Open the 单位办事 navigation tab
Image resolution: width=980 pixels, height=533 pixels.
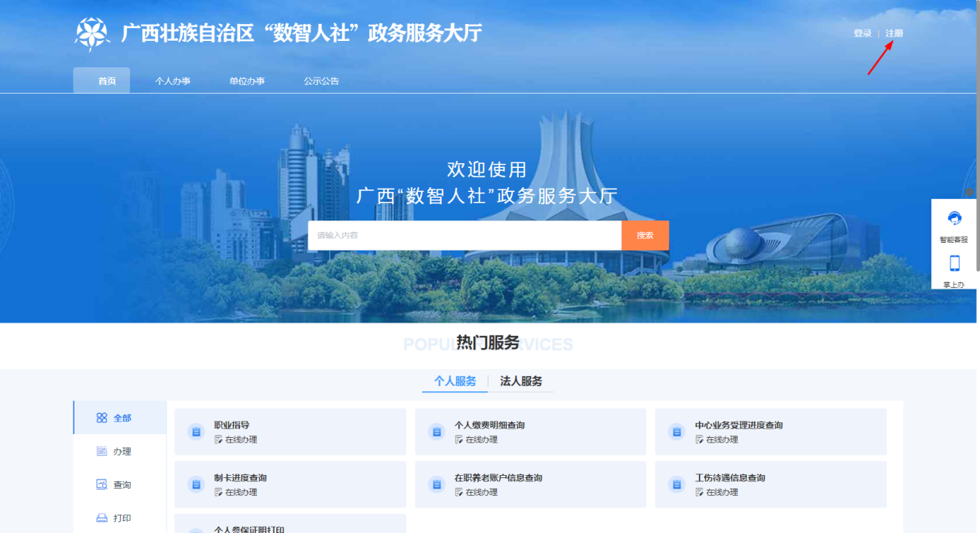click(x=247, y=81)
